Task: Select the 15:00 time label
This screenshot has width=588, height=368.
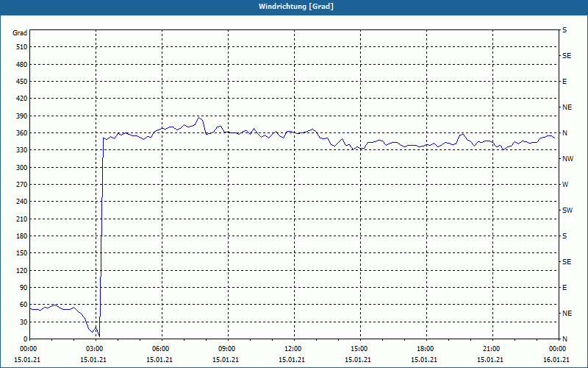Action: coord(358,349)
